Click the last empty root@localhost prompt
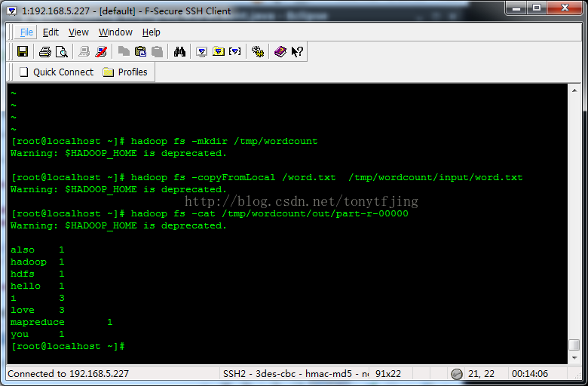The width and height of the screenshot is (588, 386). click(x=68, y=346)
